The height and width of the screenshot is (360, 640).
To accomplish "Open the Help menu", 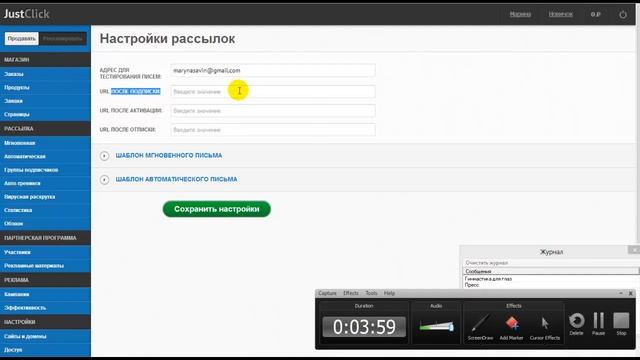I will click(389, 293).
